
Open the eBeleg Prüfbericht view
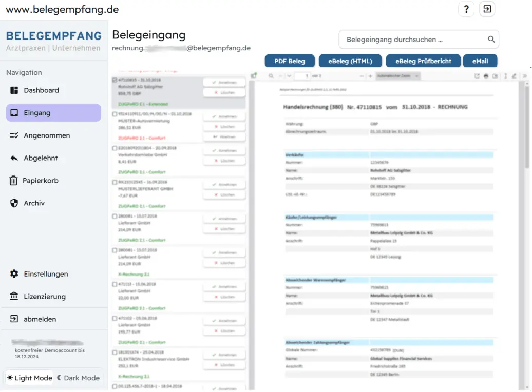point(424,61)
